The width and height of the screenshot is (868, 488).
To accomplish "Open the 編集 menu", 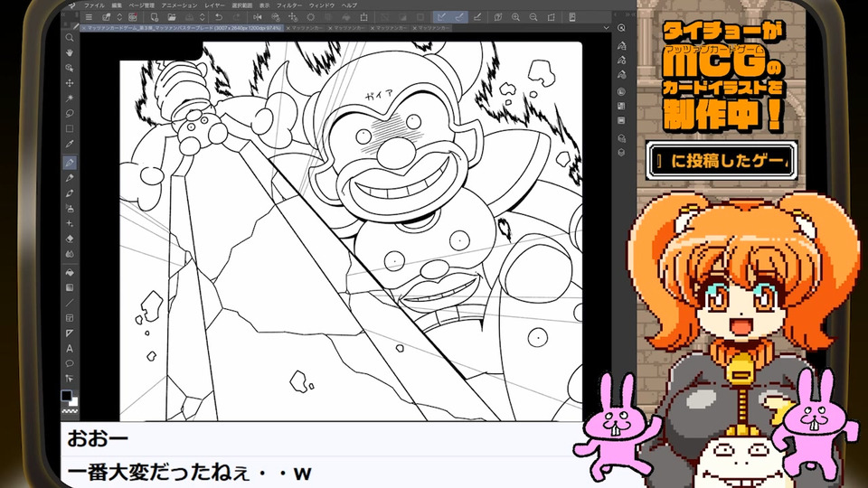I will click(x=117, y=5).
